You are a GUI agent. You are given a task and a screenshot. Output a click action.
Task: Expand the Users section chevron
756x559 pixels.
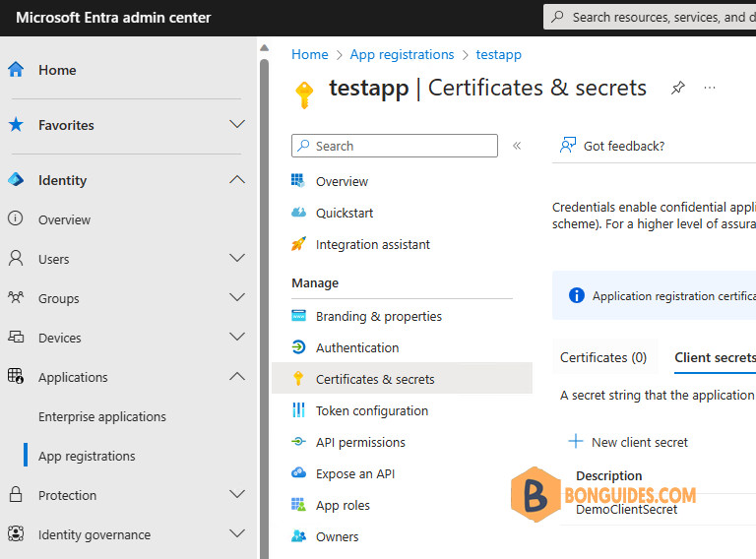pyautogui.click(x=237, y=258)
